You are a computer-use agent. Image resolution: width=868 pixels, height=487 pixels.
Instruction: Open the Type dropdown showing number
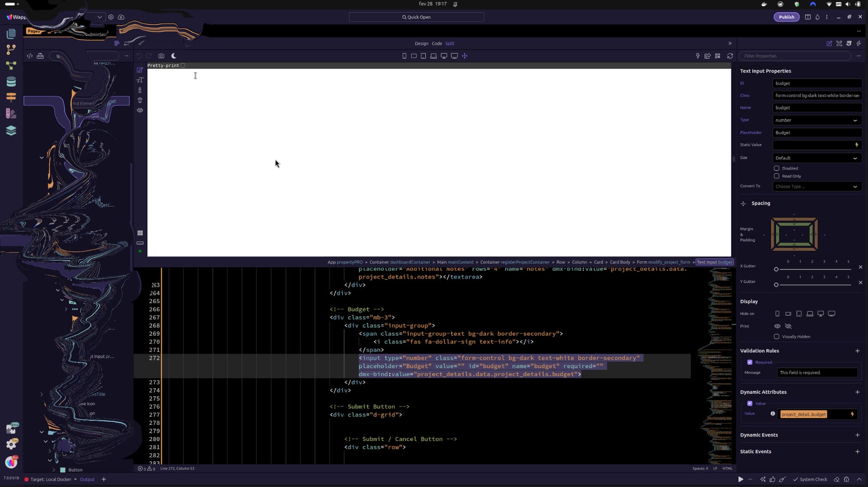817,120
